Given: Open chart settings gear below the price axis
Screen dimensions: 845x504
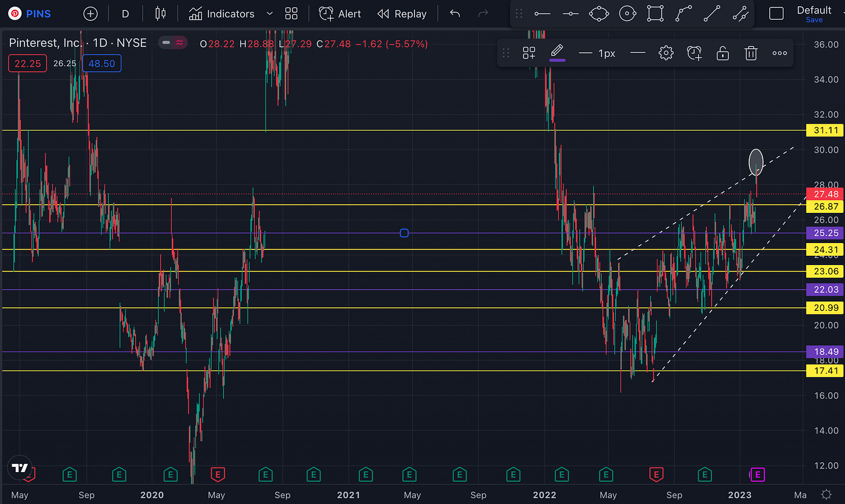Looking at the screenshot, I should pyautogui.click(x=826, y=495).
